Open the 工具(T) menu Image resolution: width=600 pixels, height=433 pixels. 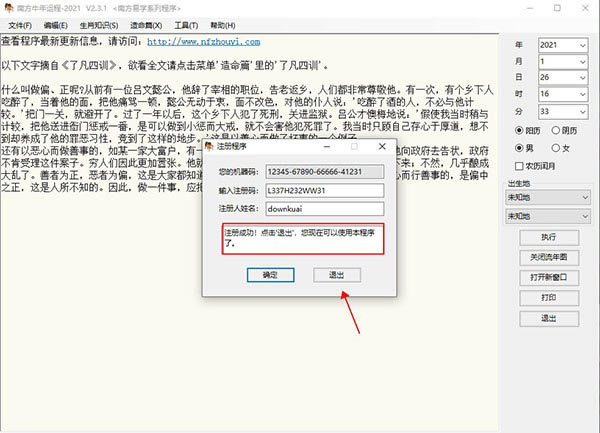coord(186,26)
